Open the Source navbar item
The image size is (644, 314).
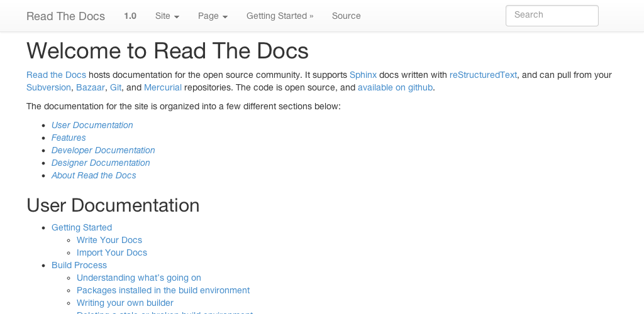(347, 16)
